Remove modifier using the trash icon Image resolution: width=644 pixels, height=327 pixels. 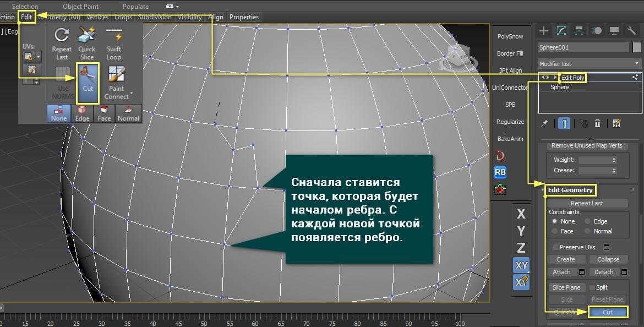pyautogui.click(x=597, y=123)
